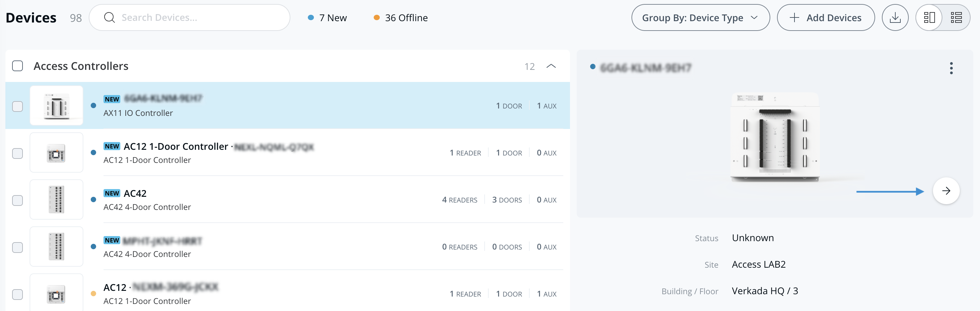Open the Group By Device Type dropdown
This screenshot has width=980, height=311.
pyautogui.click(x=700, y=17)
